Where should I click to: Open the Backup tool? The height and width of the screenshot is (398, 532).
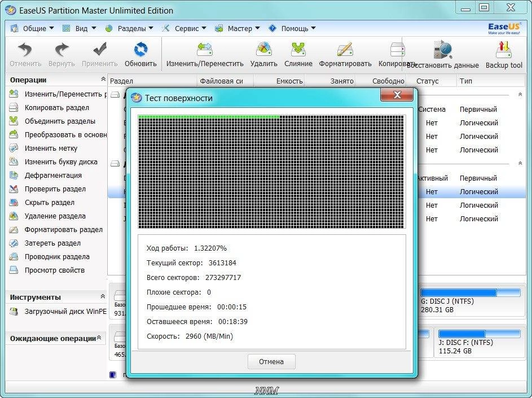pyautogui.click(x=504, y=55)
